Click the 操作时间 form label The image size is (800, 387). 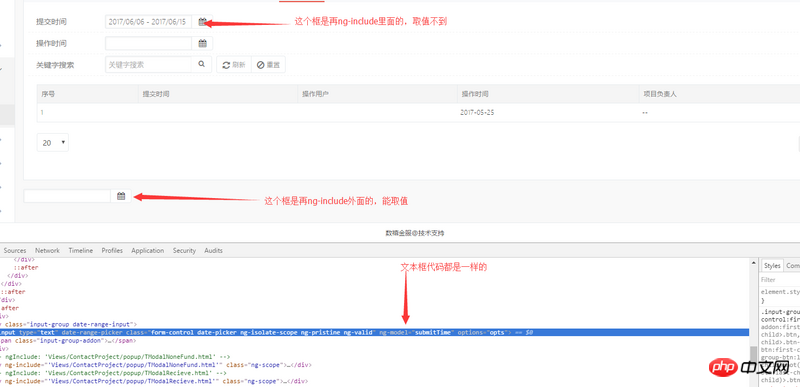pyautogui.click(x=51, y=43)
